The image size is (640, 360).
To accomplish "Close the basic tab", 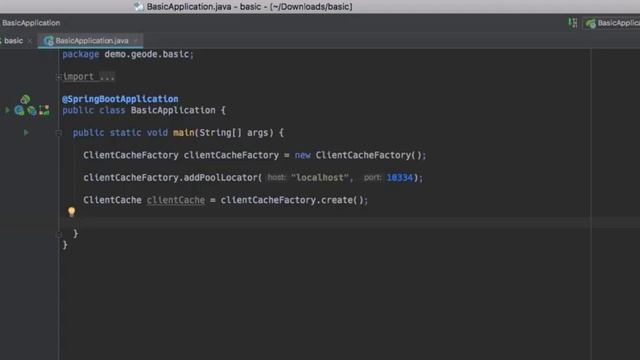I will click(x=30, y=41).
